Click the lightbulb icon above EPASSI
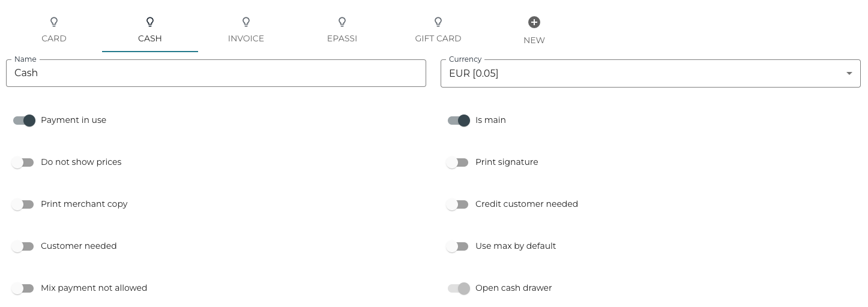The width and height of the screenshot is (868, 307). [x=342, y=22]
